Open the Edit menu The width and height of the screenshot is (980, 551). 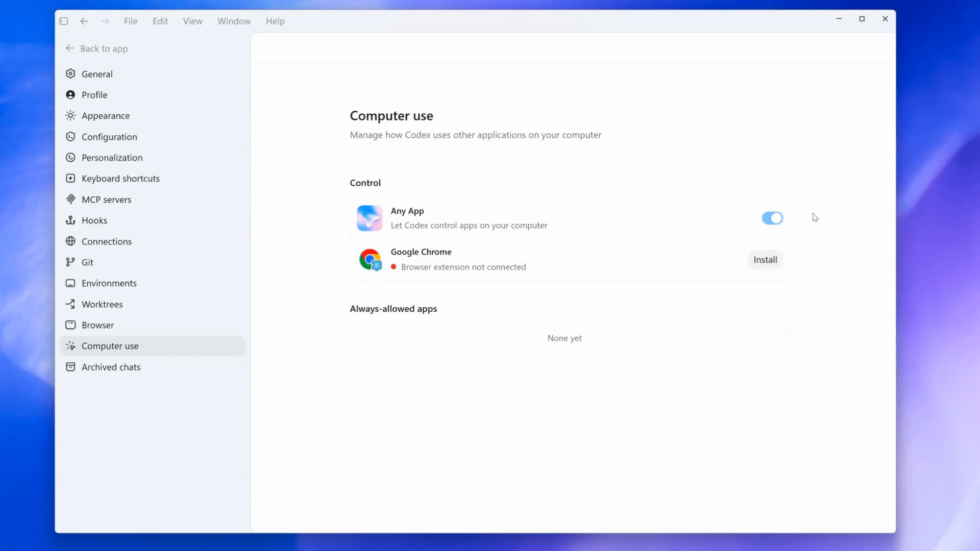[160, 21]
